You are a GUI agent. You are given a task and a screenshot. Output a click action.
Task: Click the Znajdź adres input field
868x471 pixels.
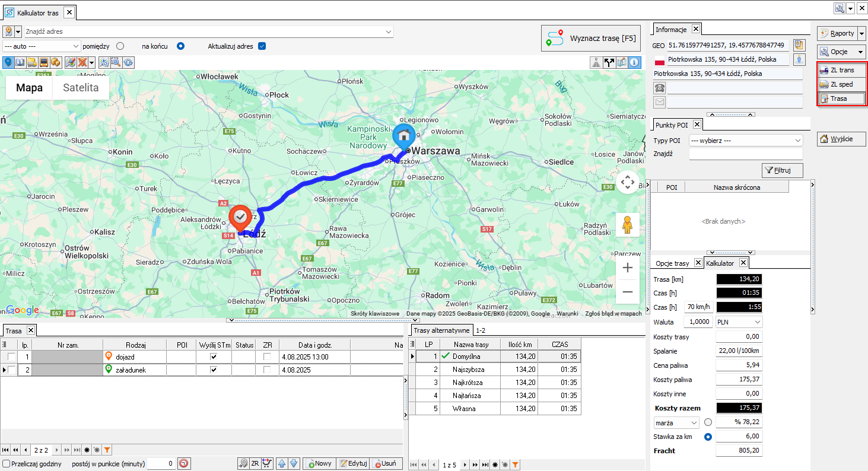point(209,31)
